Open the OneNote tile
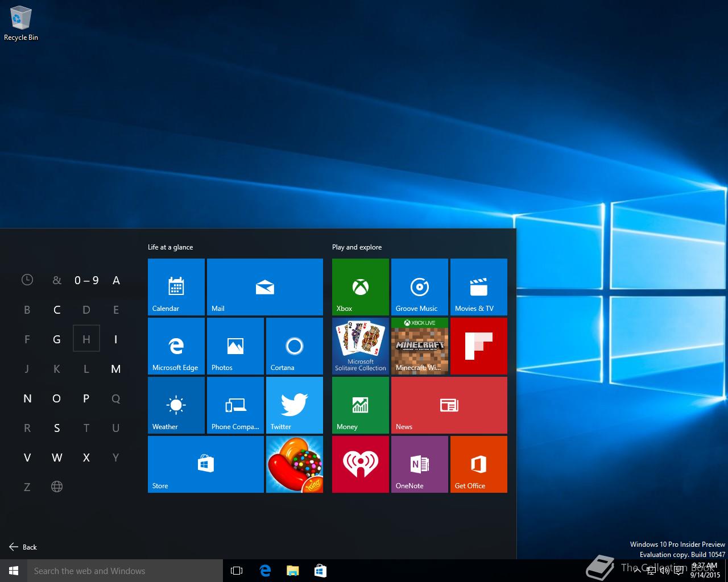 [420, 464]
